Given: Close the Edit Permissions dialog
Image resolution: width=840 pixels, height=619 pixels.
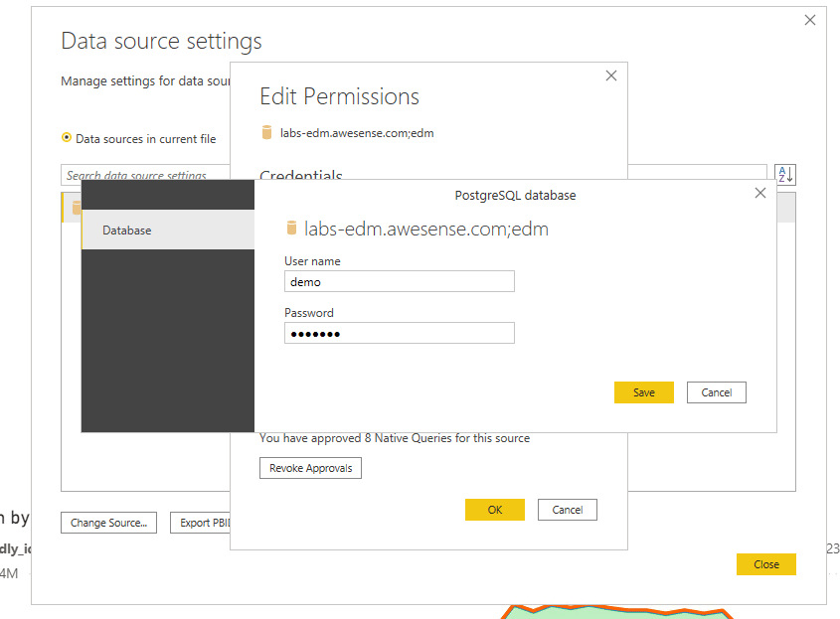Looking at the screenshot, I should [611, 76].
